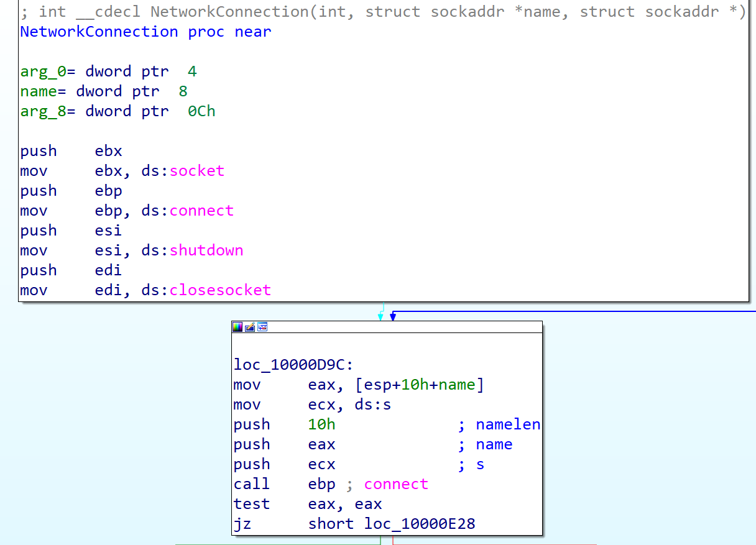Open node color picker icon on loc_10000D9C block
This screenshot has height=545, width=756.
237,327
